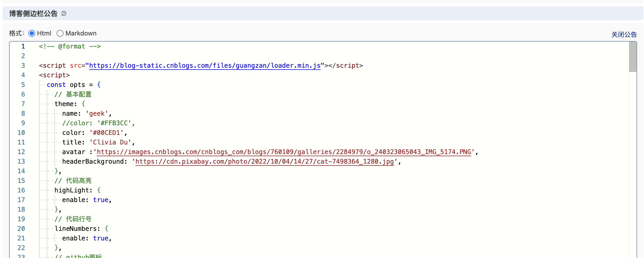The image size is (644, 258).
Task: Click the name value 'geek'
Action: click(97, 114)
